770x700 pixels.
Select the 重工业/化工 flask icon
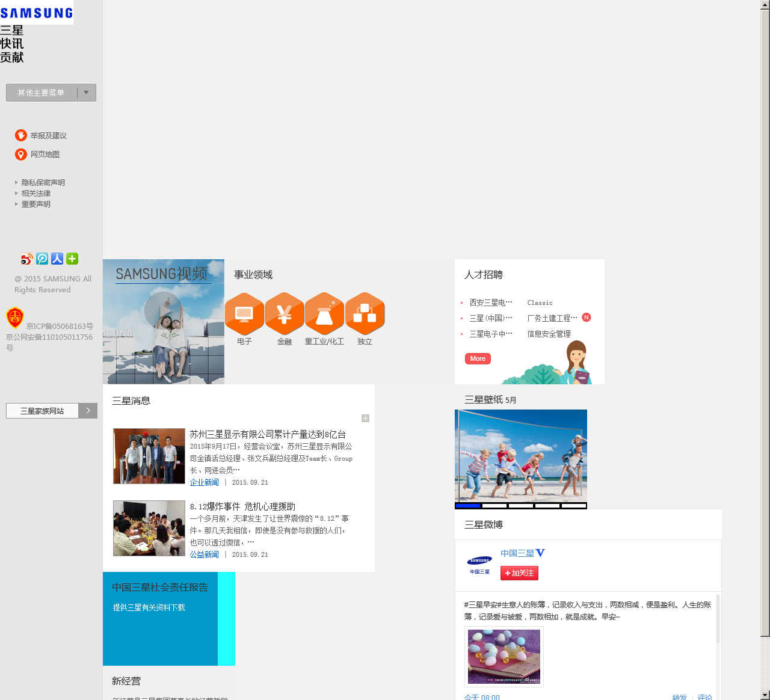[324, 313]
